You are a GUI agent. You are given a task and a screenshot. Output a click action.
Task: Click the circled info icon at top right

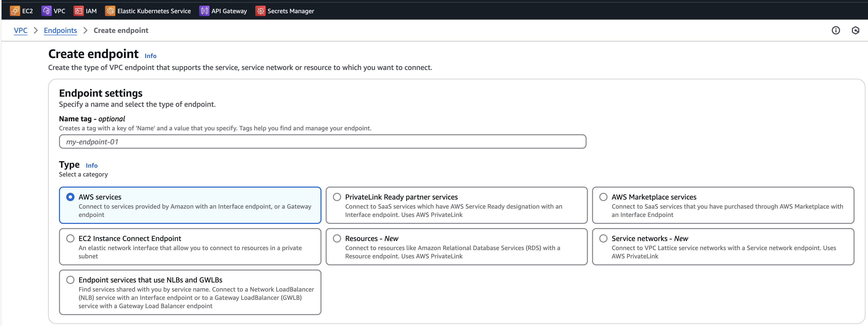point(836,30)
